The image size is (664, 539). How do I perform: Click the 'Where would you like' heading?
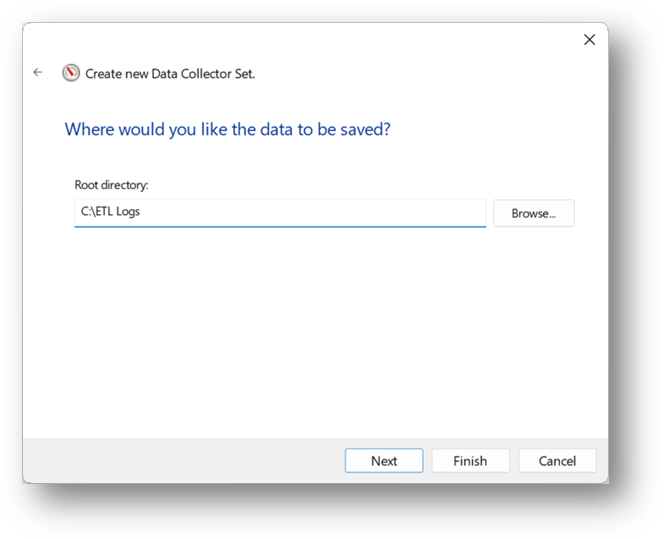pyautogui.click(x=227, y=130)
